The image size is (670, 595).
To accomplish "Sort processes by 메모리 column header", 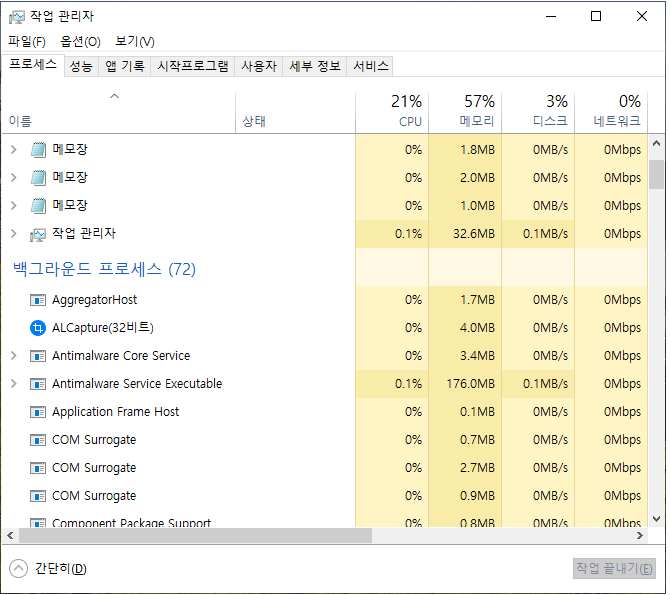I will coord(465,111).
